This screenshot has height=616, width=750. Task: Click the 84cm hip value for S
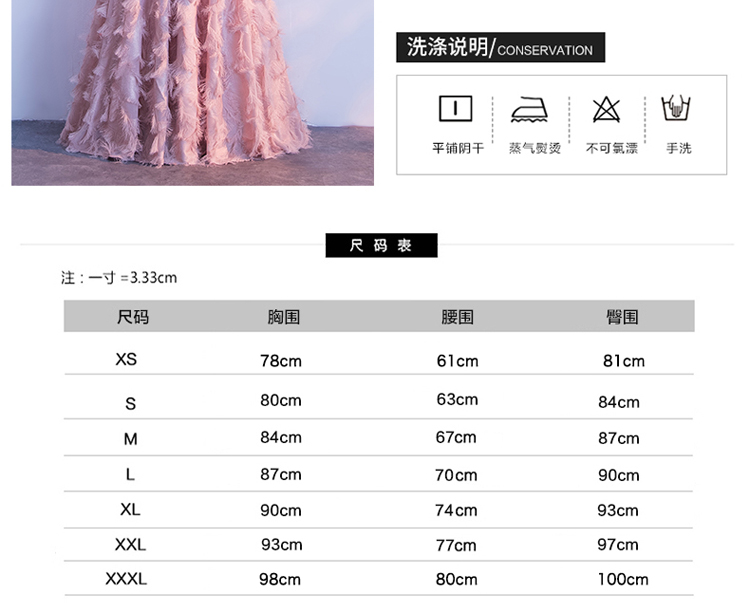tap(618, 402)
